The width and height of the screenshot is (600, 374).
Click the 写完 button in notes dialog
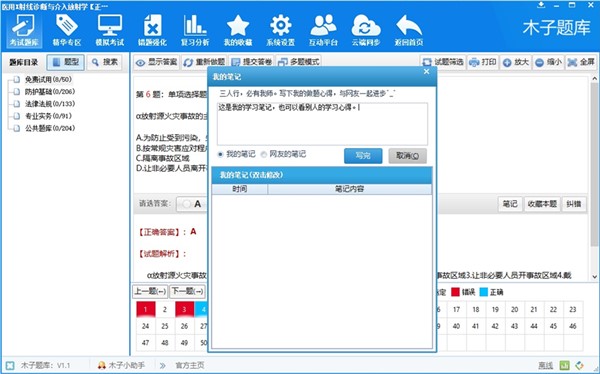(x=363, y=156)
